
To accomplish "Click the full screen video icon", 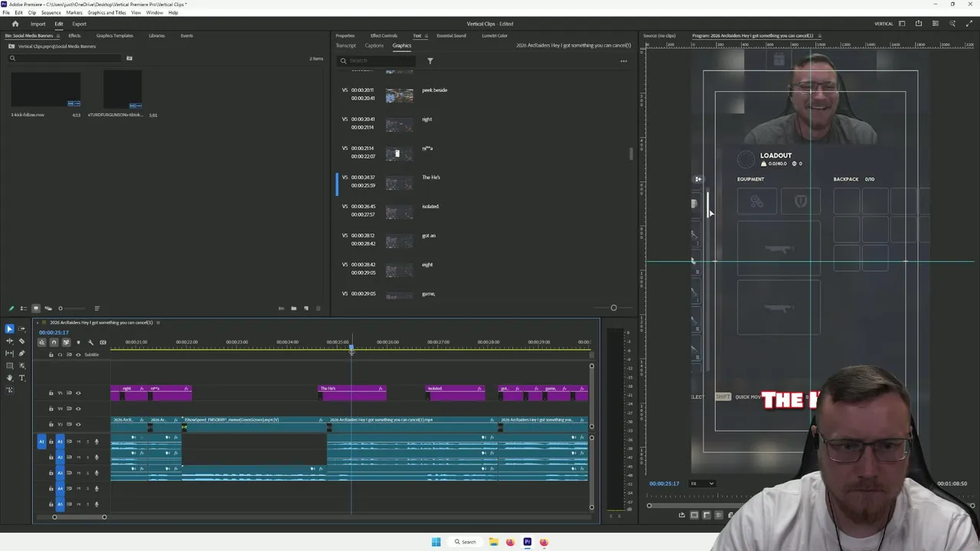I will tap(969, 24).
